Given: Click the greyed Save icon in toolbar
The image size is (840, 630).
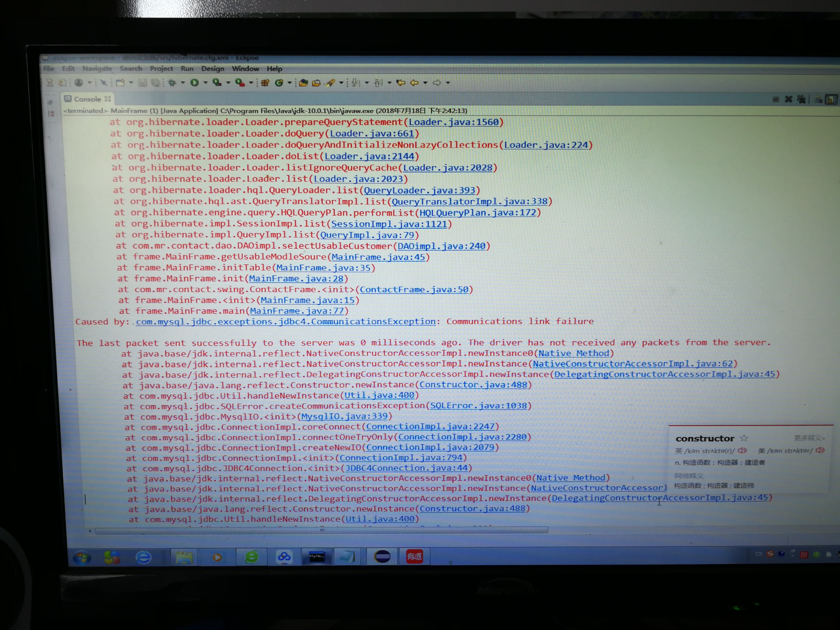Looking at the screenshot, I should click(x=142, y=82).
